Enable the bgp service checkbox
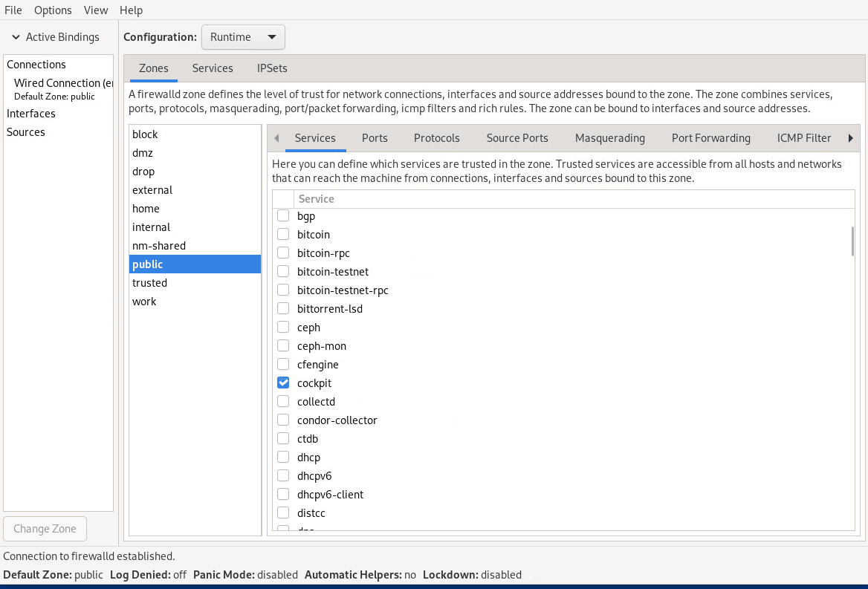 point(283,215)
